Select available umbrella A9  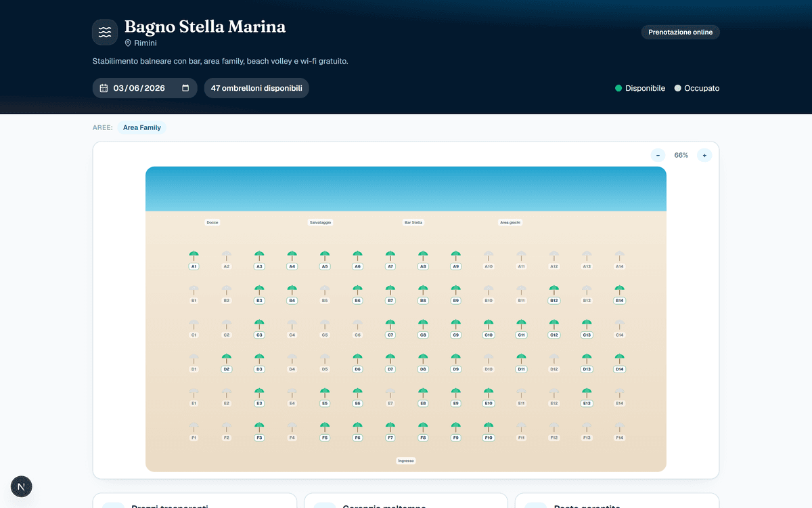pyautogui.click(x=456, y=260)
